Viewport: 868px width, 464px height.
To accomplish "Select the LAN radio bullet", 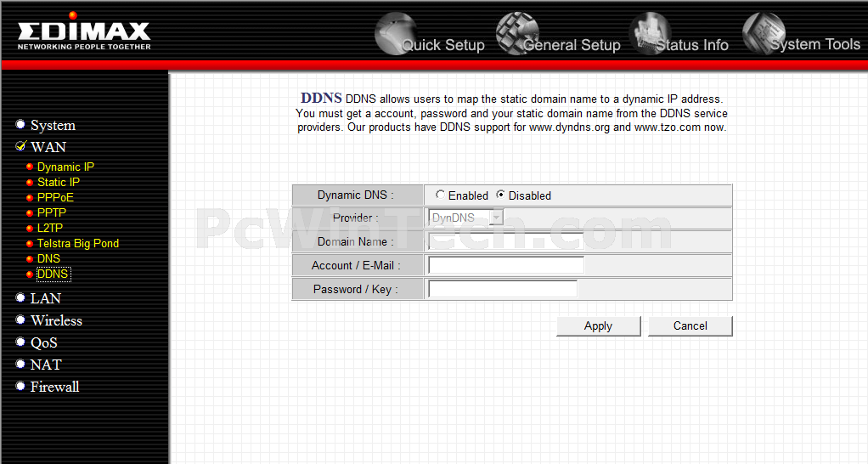I will (x=20, y=297).
